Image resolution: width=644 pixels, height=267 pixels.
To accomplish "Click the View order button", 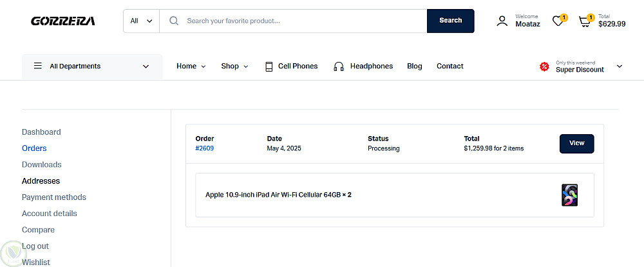I will coord(576,143).
